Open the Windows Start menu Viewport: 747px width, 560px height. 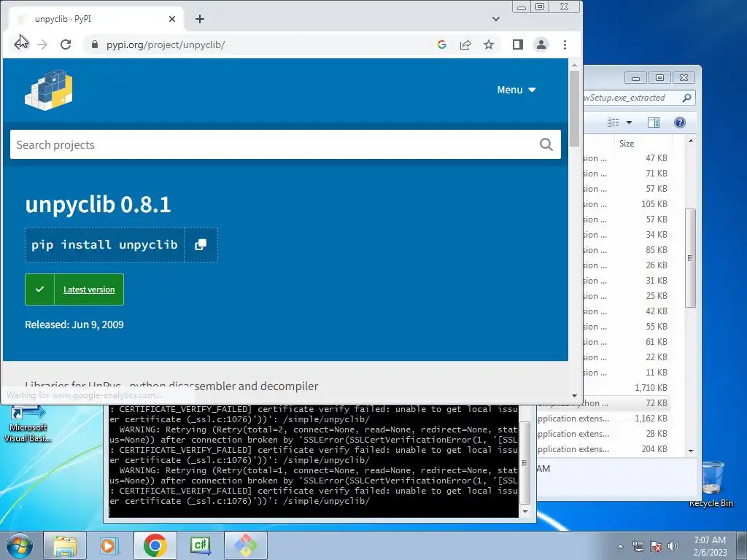coord(19,545)
